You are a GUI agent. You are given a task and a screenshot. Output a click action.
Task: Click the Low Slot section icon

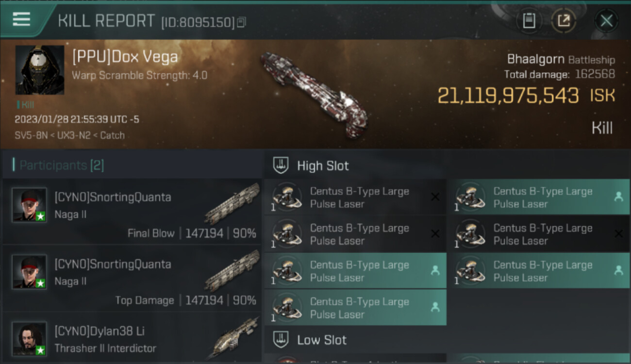coord(282,340)
